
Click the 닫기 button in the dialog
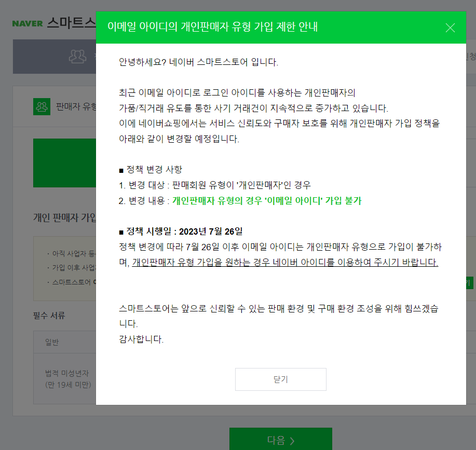click(x=280, y=379)
